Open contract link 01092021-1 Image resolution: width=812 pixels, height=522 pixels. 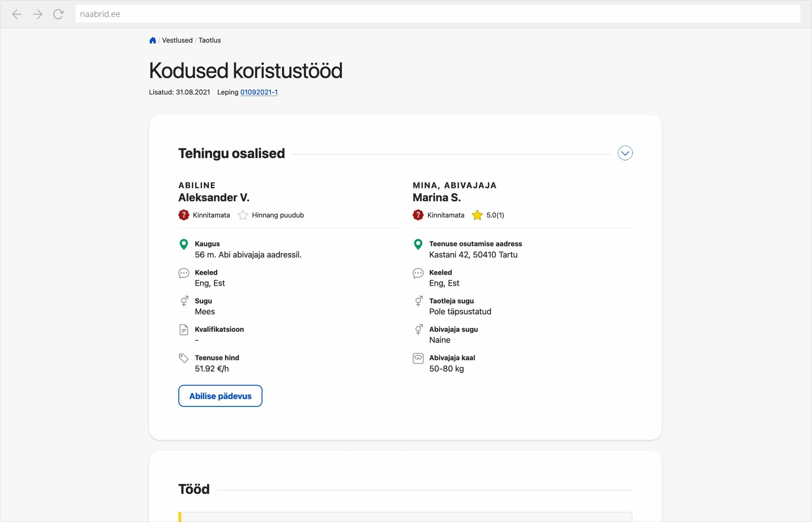coord(259,92)
